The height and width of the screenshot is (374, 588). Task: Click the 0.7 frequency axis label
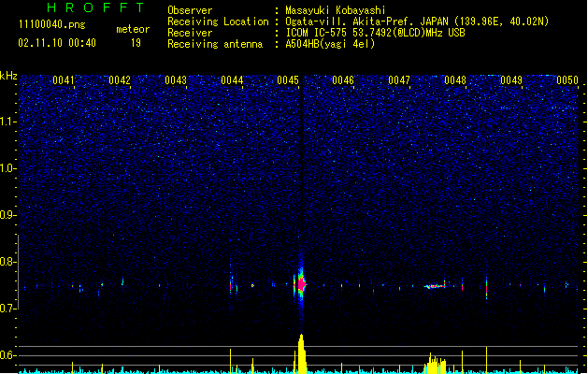click(x=8, y=309)
